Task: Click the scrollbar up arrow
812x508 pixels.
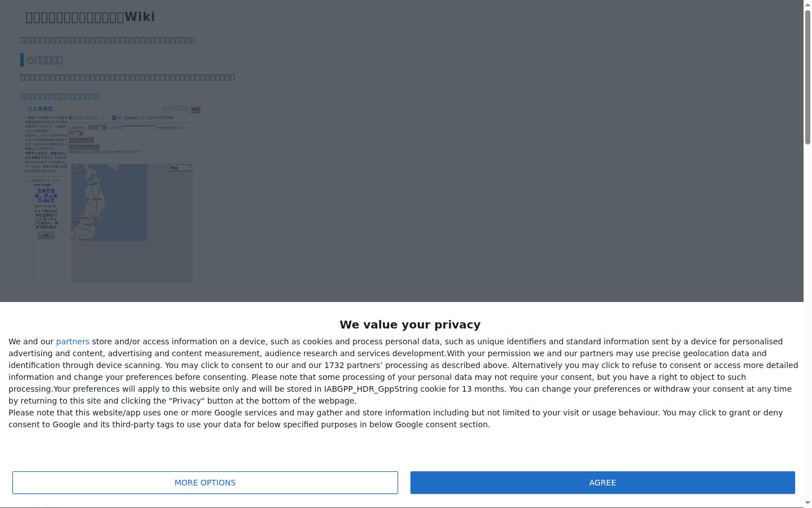Action: pos(807,5)
